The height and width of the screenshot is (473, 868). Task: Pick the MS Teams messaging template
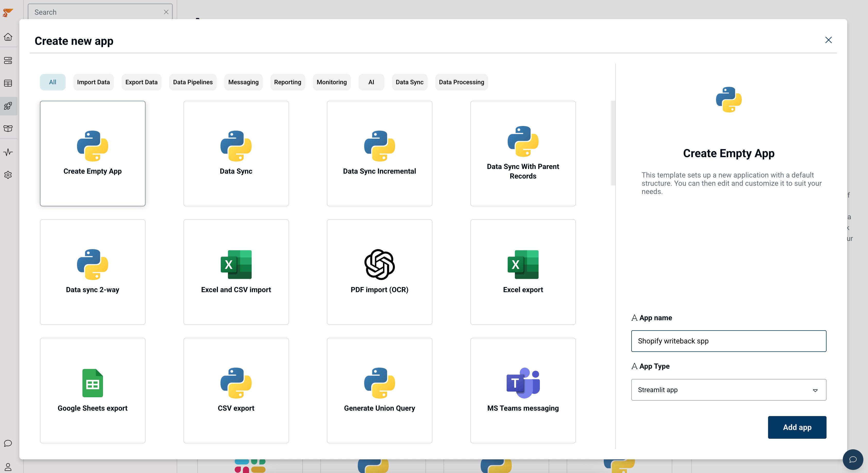click(523, 390)
